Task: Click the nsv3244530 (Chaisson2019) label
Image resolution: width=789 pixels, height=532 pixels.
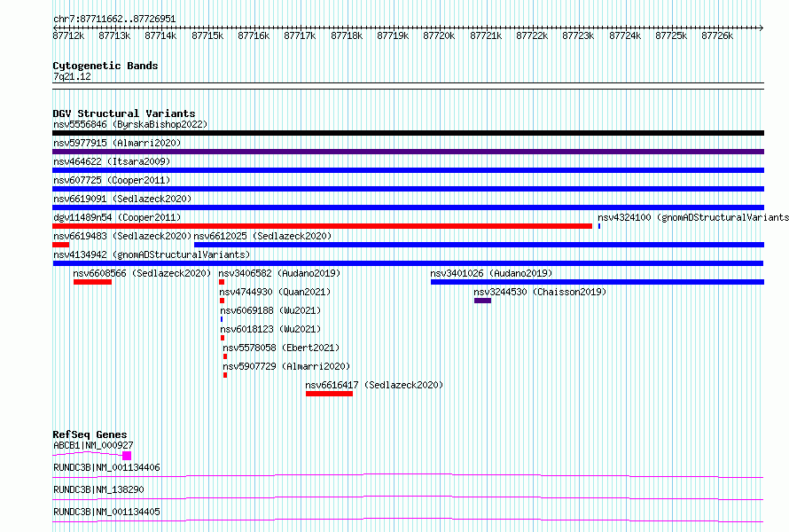Action: coord(540,292)
